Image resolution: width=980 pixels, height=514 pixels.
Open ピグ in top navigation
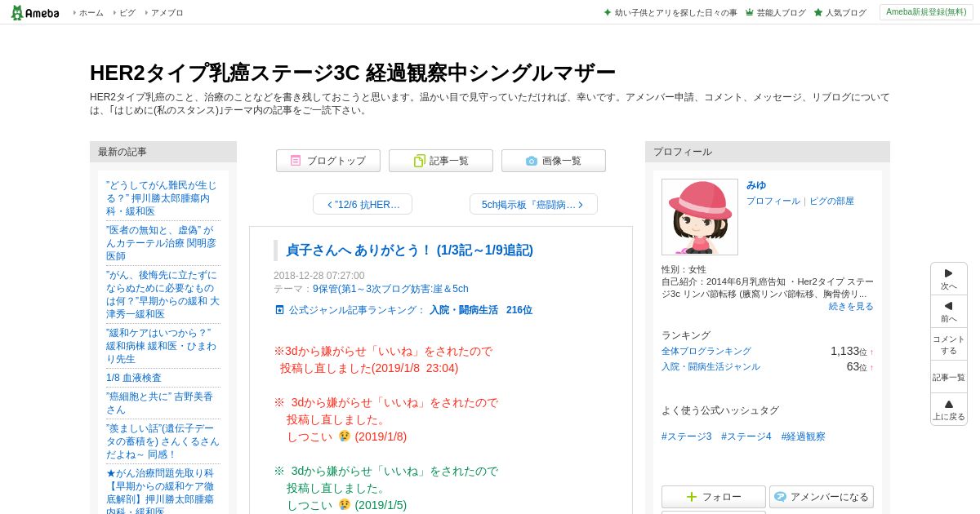click(127, 13)
